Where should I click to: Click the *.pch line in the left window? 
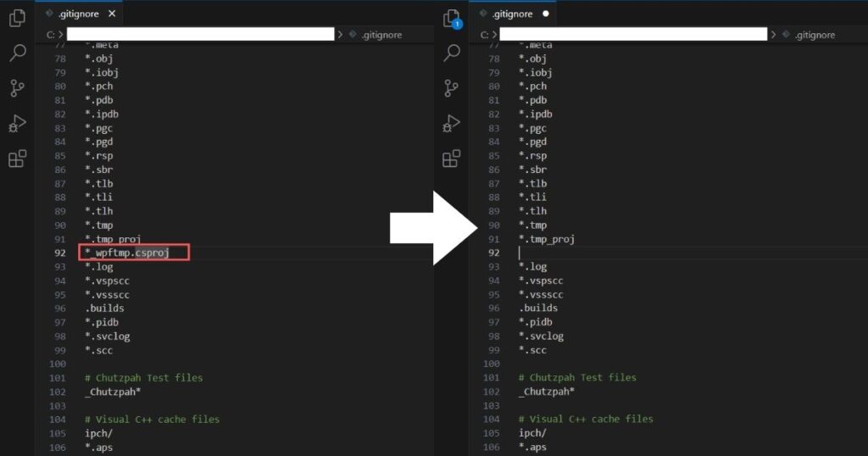98,86
